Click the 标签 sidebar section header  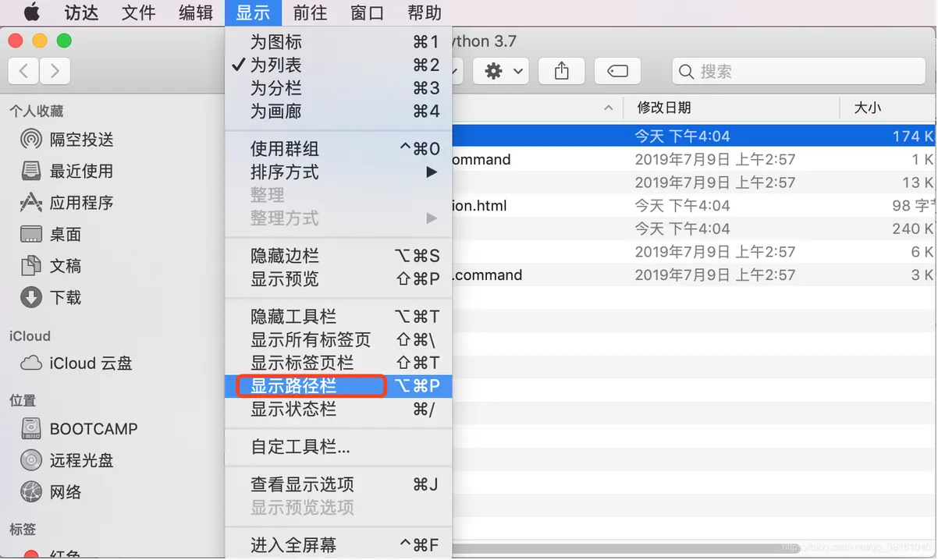coord(23,529)
